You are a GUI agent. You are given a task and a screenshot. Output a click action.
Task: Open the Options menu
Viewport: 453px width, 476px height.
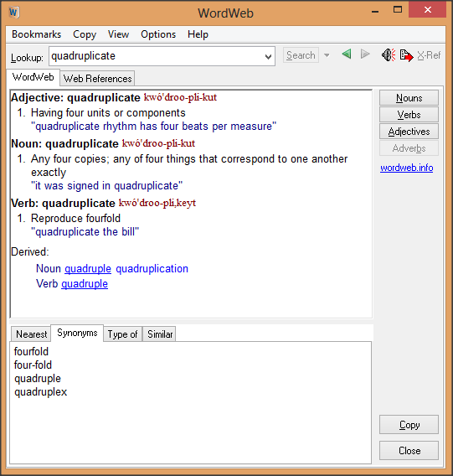[x=158, y=34]
